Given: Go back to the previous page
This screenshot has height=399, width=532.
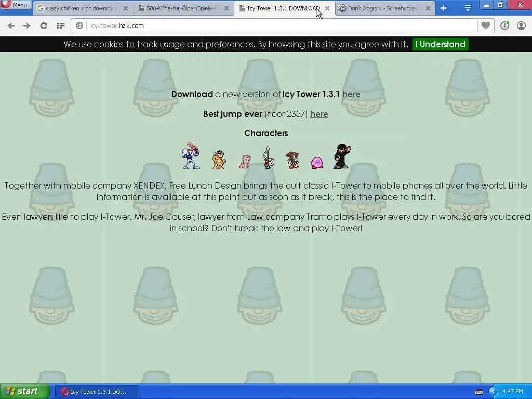Looking at the screenshot, I should [x=11, y=26].
